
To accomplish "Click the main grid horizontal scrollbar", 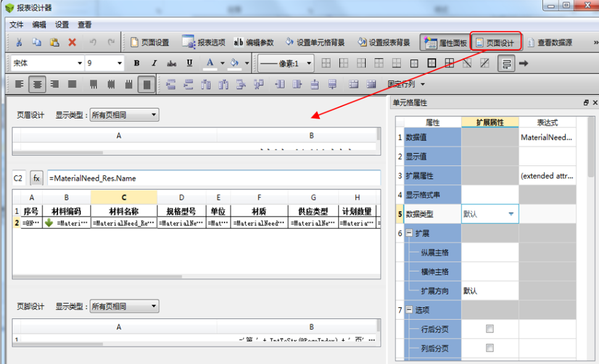I will pyautogui.click(x=97, y=276).
